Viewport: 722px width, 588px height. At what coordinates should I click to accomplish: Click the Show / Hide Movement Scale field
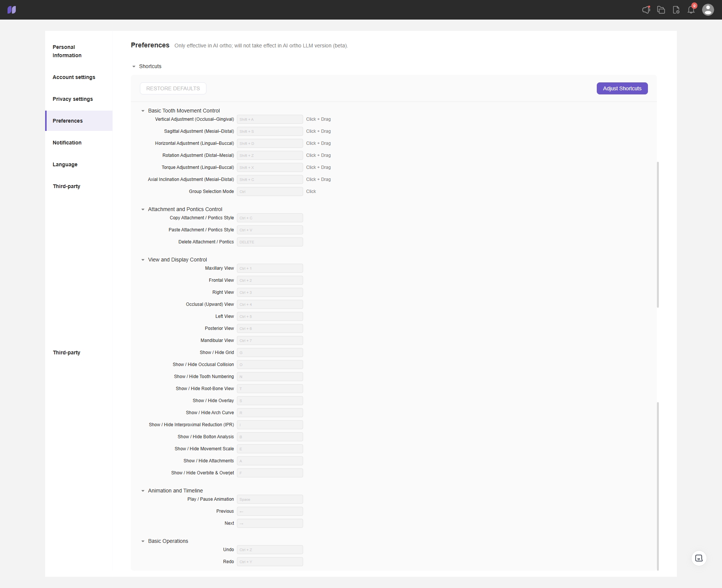[x=270, y=449]
